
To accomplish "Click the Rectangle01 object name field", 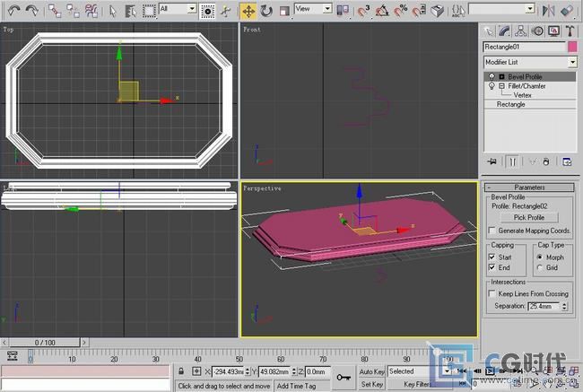I will pyautogui.click(x=525, y=47).
